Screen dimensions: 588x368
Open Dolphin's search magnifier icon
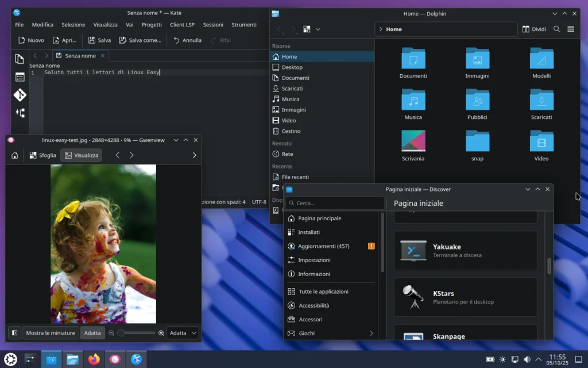pos(556,29)
